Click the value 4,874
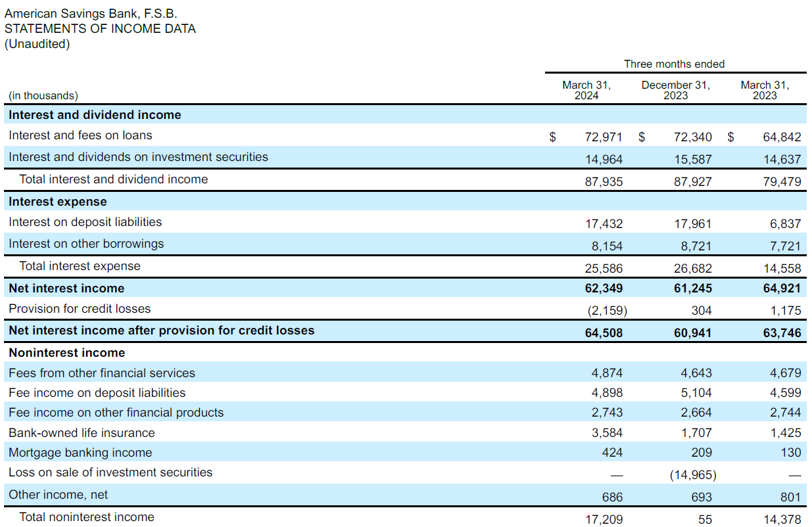The height and width of the screenshot is (527, 812). tap(607, 373)
